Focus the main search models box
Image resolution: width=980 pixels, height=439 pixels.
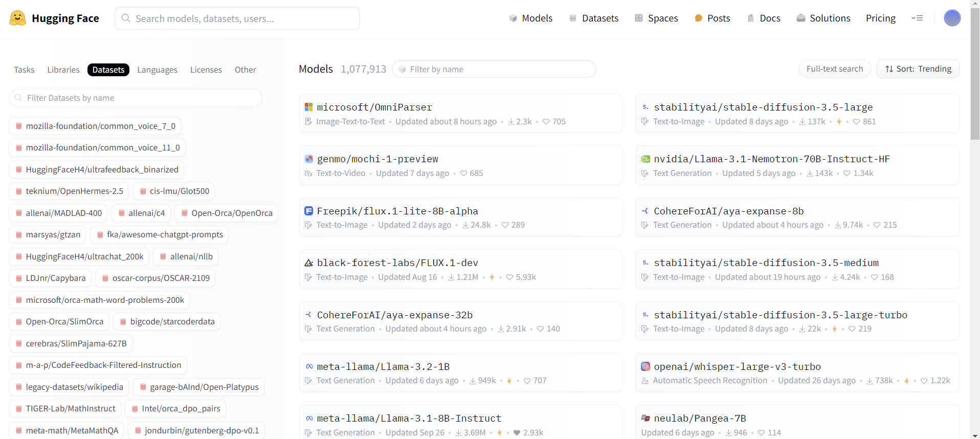point(237,18)
